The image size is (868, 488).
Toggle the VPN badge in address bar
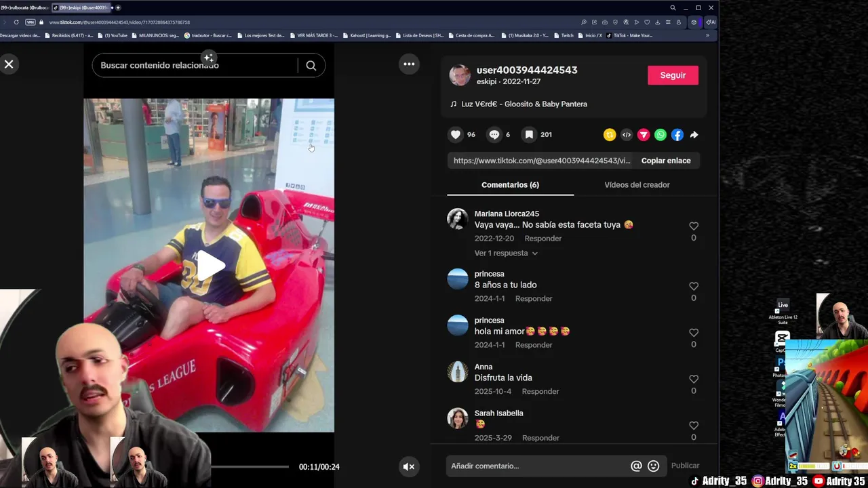point(30,22)
